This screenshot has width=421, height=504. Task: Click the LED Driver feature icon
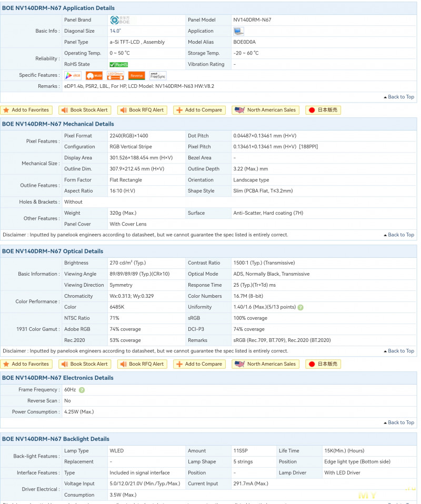click(115, 76)
